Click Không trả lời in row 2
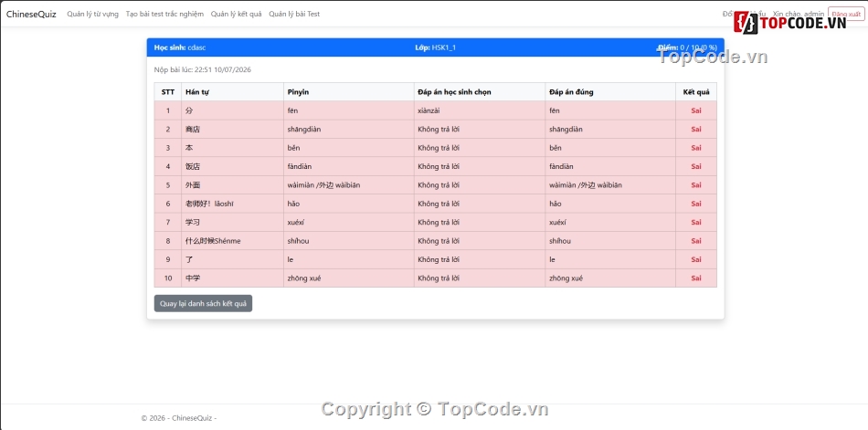868x430 pixels. pos(439,130)
